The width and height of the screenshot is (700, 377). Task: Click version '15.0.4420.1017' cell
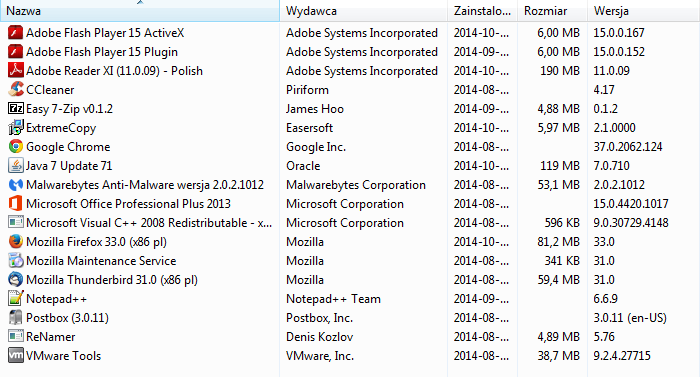[631, 204]
